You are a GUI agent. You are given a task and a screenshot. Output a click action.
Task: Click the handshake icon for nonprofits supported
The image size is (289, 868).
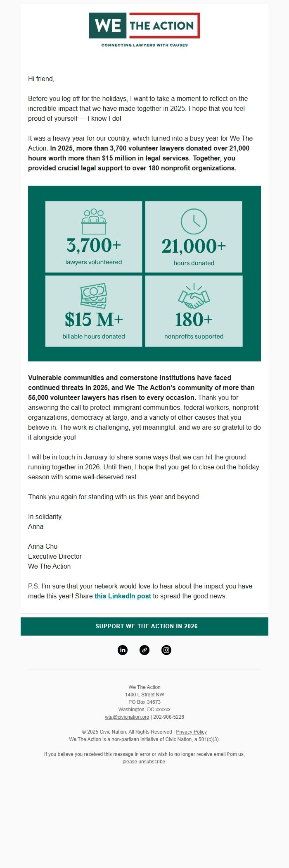coord(194,294)
